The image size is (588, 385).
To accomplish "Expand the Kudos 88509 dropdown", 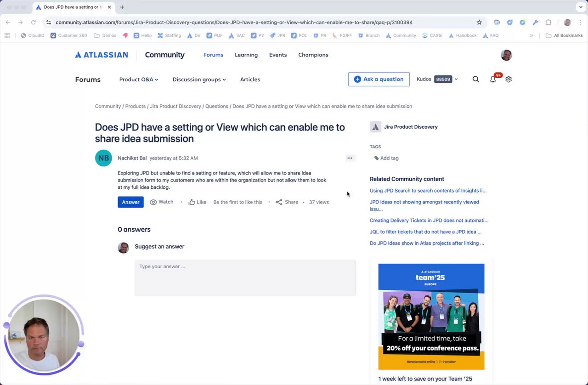I will 437,79.
